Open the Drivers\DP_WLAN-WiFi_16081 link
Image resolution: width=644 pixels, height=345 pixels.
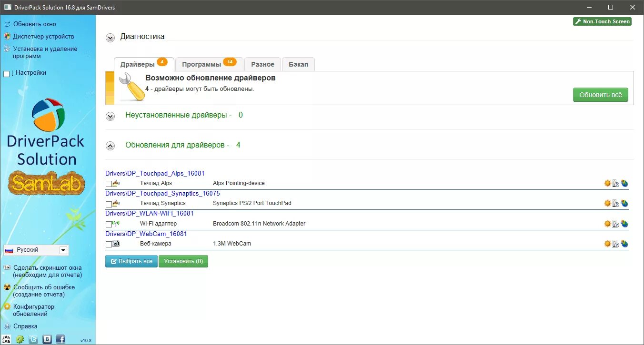[150, 214]
